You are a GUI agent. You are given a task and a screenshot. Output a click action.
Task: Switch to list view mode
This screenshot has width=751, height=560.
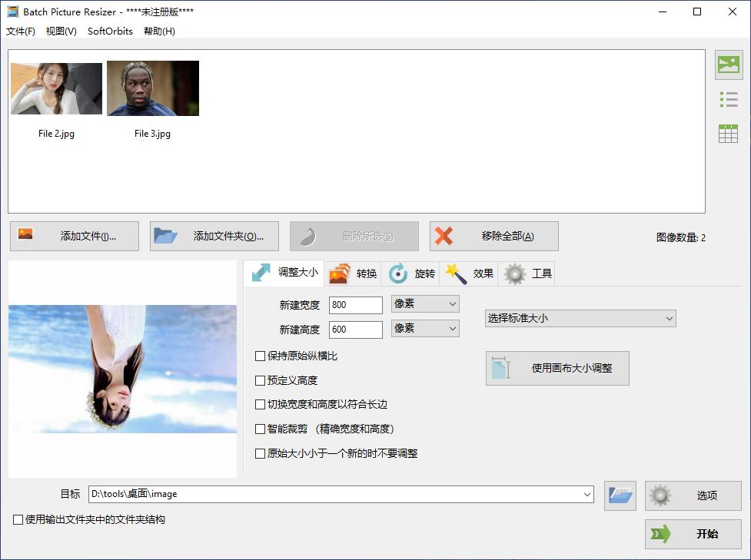click(727, 99)
